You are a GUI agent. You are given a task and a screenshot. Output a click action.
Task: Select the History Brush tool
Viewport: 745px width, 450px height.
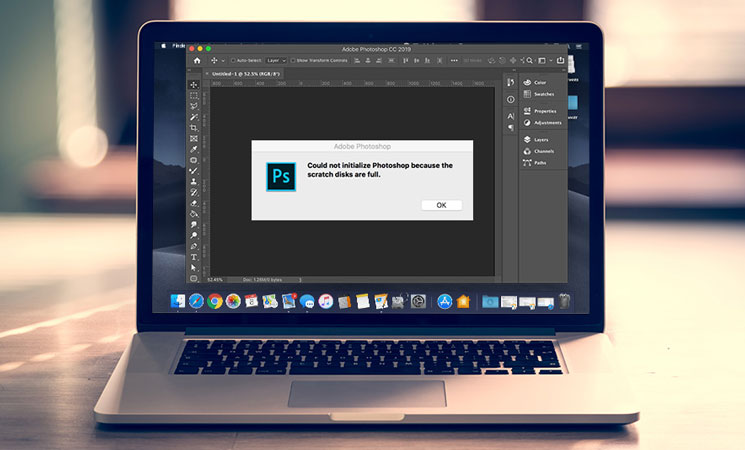194,192
